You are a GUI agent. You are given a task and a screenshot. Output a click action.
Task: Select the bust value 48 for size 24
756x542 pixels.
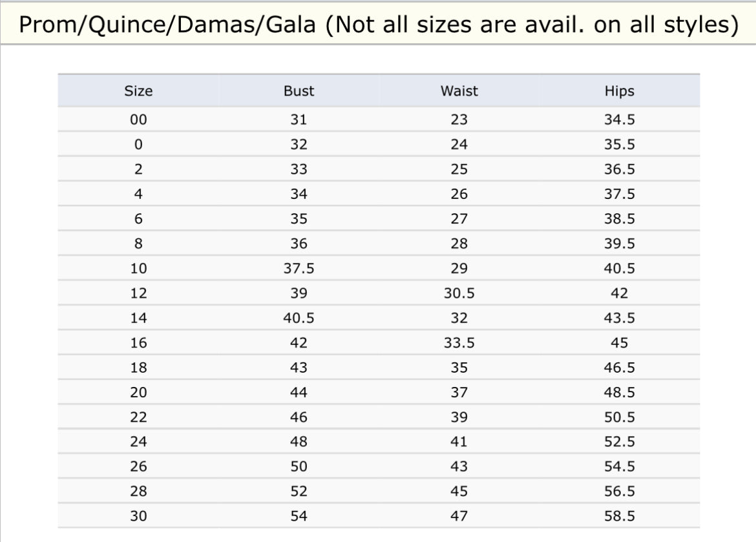point(299,442)
